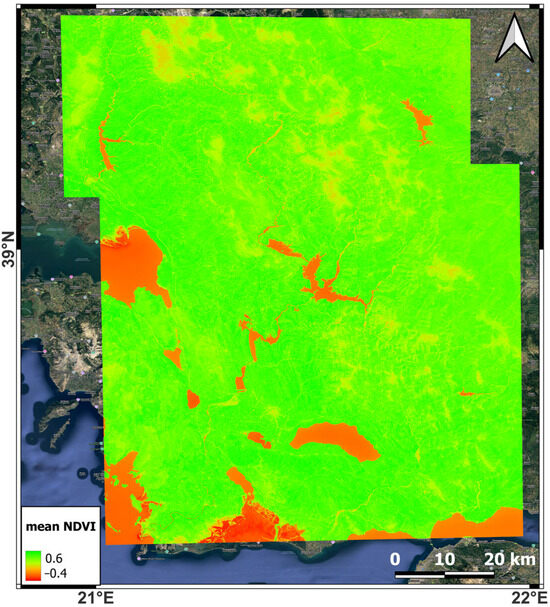Click the 0 mark on the scale bar
The height and width of the screenshot is (607, 550).
click(x=395, y=559)
